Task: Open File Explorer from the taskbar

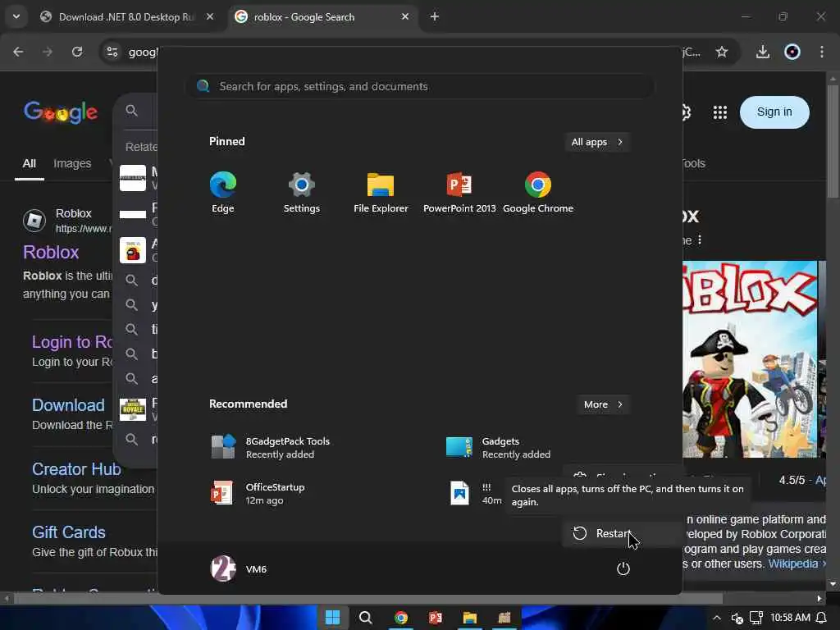Action: point(470,618)
